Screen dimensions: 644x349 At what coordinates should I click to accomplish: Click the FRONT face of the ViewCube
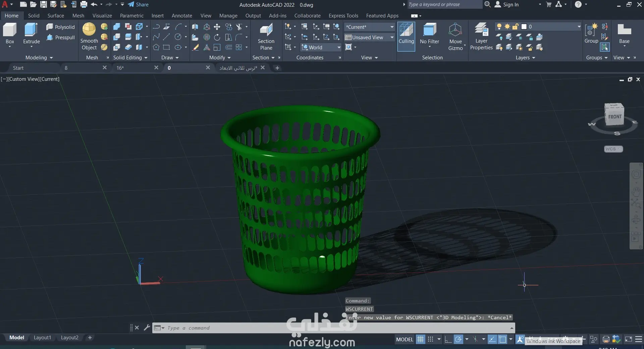click(615, 117)
